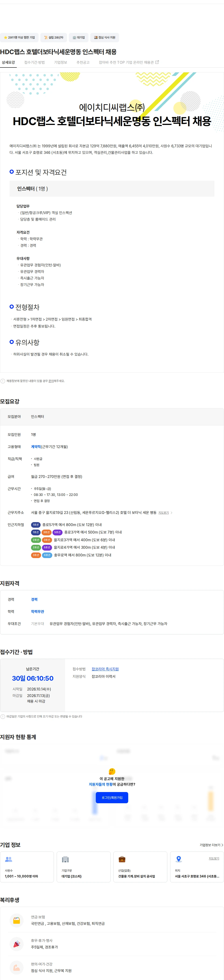Click the 3호선 badge for 충무로역
Viewport: 224px width, 980px height.
click(36, 555)
